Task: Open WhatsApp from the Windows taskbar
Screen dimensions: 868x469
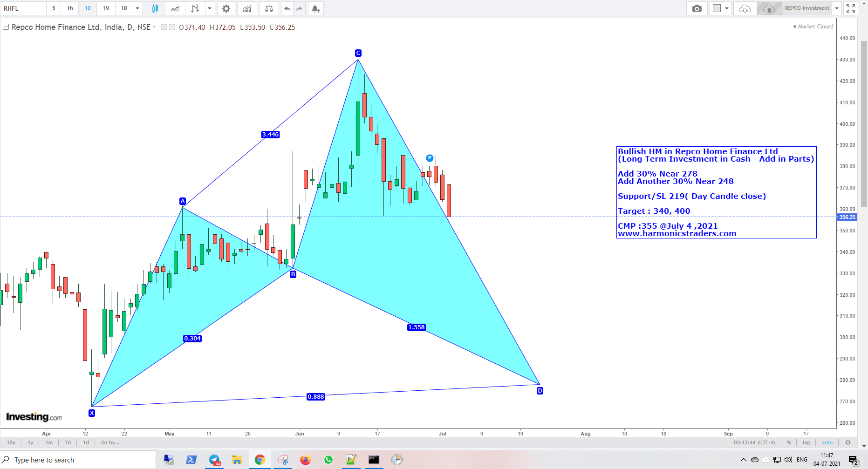Action: (x=328, y=460)
